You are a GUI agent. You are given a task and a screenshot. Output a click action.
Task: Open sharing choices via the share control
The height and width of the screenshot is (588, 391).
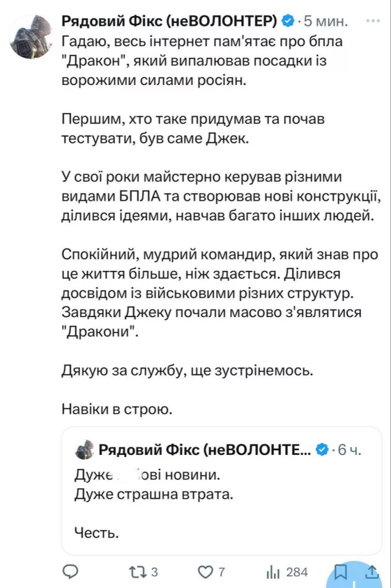(371, 571)
